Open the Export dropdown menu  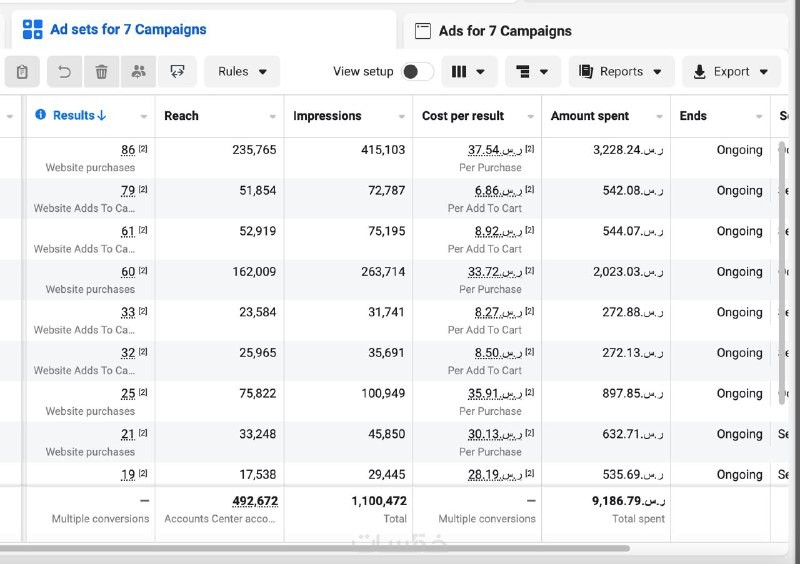tap(731, 72)
